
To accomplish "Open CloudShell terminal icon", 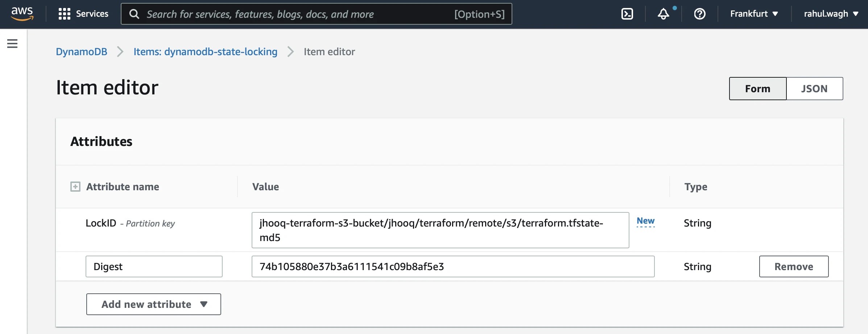I will pyautogui.click(x=627, y=13).
